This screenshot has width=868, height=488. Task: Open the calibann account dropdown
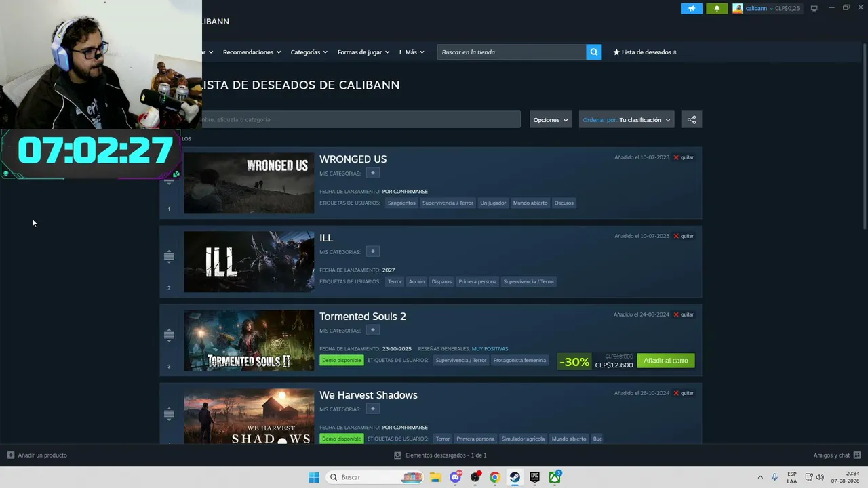[x=759, y=8]
